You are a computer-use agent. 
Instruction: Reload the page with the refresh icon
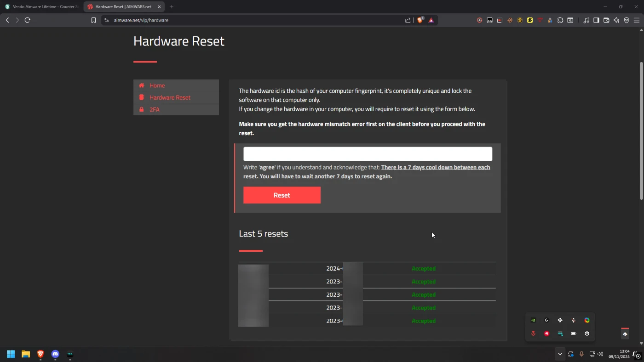[x=28, y=20]
